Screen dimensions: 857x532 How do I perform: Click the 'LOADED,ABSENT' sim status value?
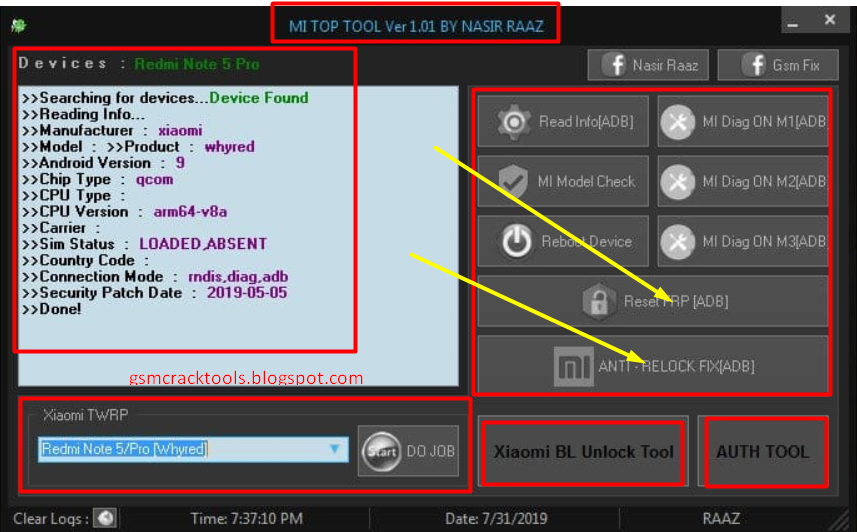(x=203, y=244)
